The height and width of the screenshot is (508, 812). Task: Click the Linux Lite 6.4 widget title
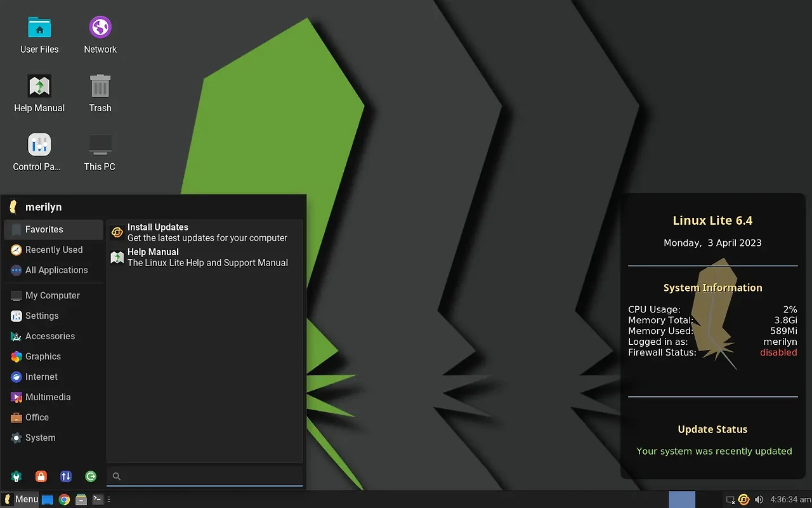tap(712, 221)
